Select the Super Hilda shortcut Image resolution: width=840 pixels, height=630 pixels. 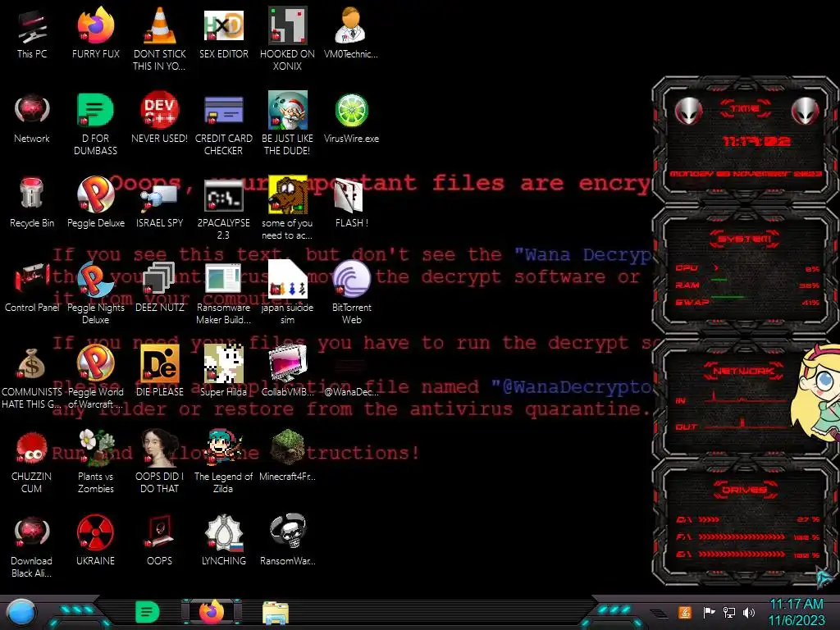point(224,363)
